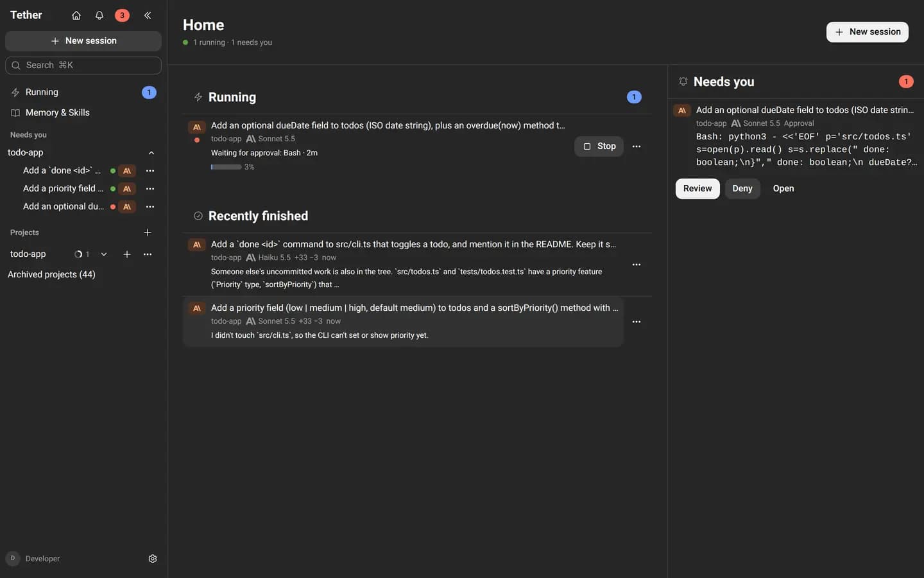The image size is (924, 578).
Task: Open more options for the 'Add a `done <id>`' sidebar session
Action: tap(150, 171)
